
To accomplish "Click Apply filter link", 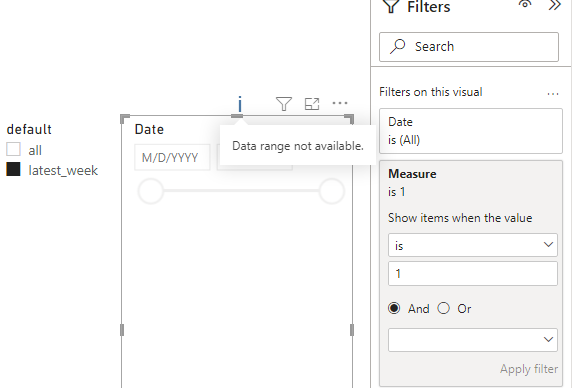I will pyautogui.click(x=529, y=369).
